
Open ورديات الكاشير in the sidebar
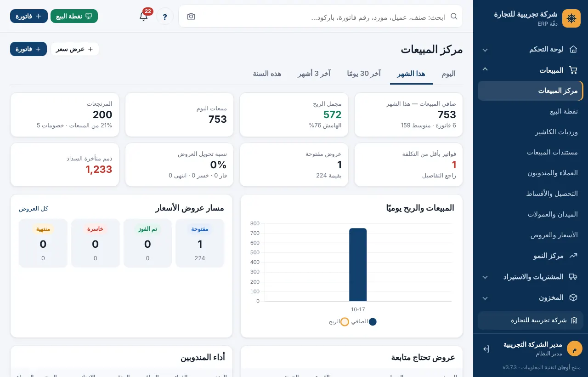point(531,132)
